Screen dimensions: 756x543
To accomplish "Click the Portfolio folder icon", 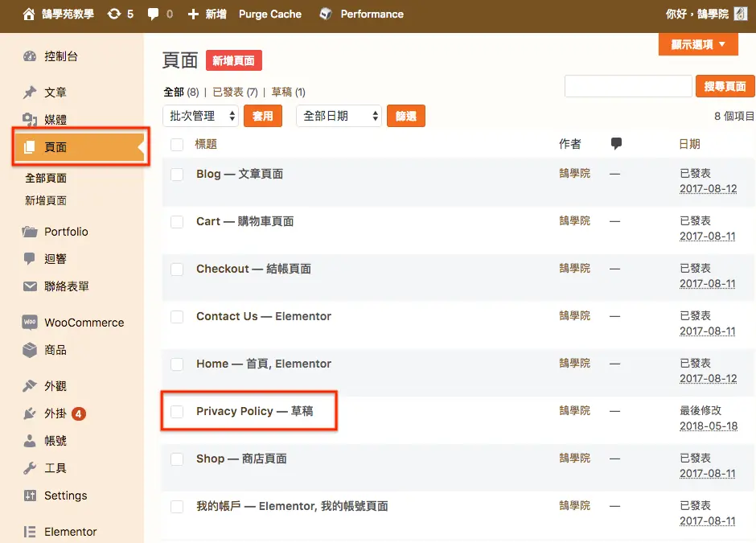I will [30, 232].
